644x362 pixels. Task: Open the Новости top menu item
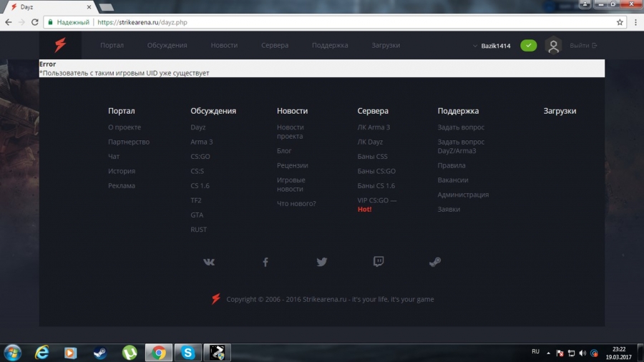pyautogui.click(x=224, y=45)
